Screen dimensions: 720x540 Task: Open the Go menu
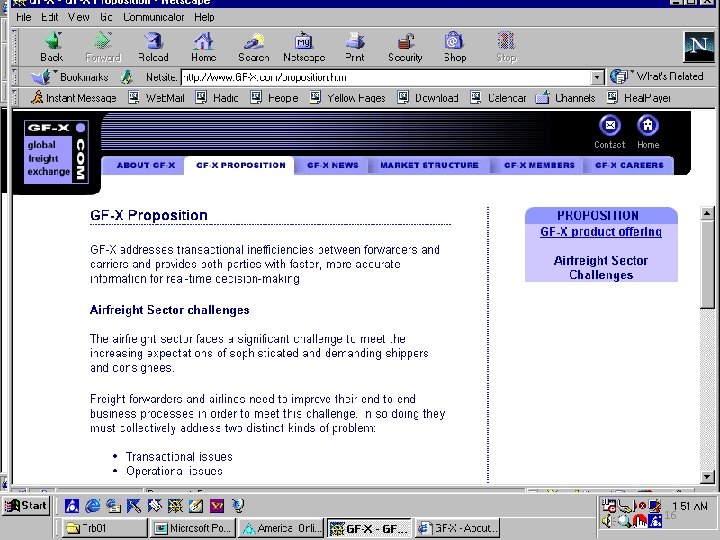106,17
